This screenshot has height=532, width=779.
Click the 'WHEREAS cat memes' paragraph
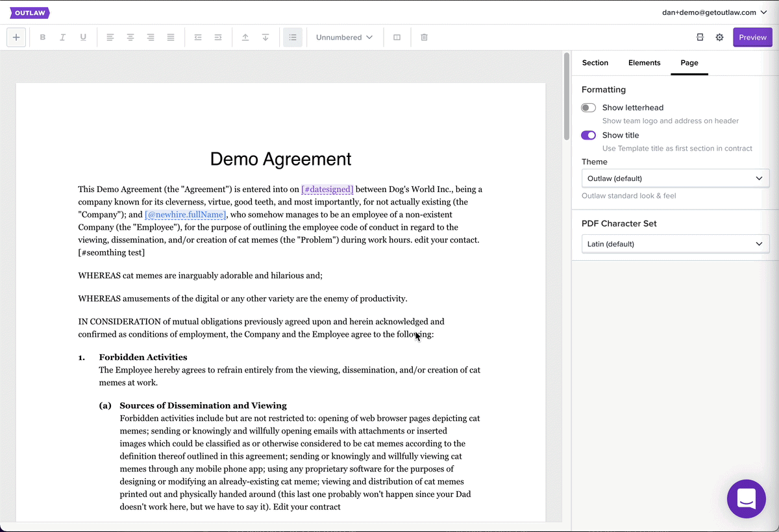(x=201, y=276)
